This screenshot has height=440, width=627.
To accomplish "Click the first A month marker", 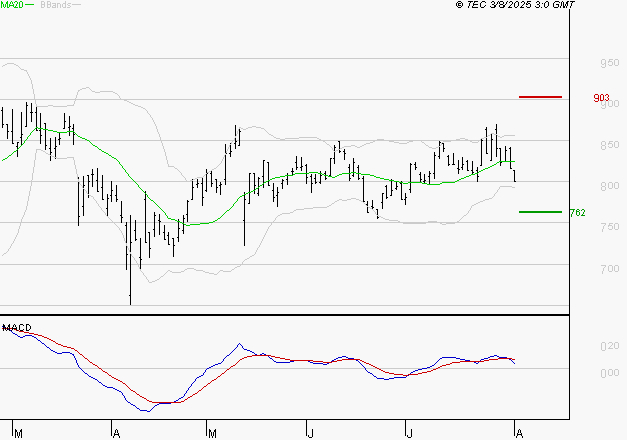I will point(116,434).
